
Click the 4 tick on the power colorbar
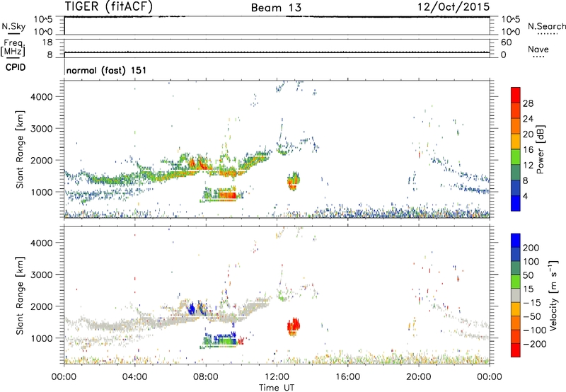pyautogui.click(x=525, y=196)
